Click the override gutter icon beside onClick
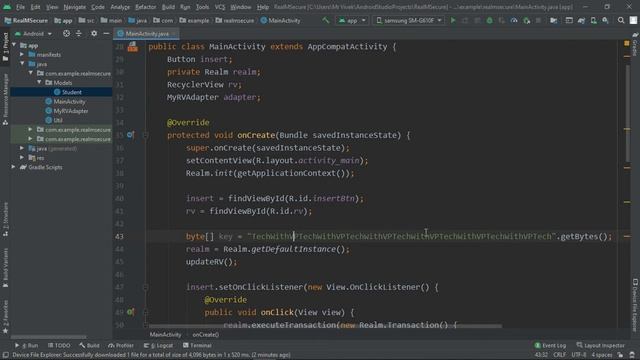Image resolution: width=640 pixels, height=360 pixels. click(x=130, y=312)
